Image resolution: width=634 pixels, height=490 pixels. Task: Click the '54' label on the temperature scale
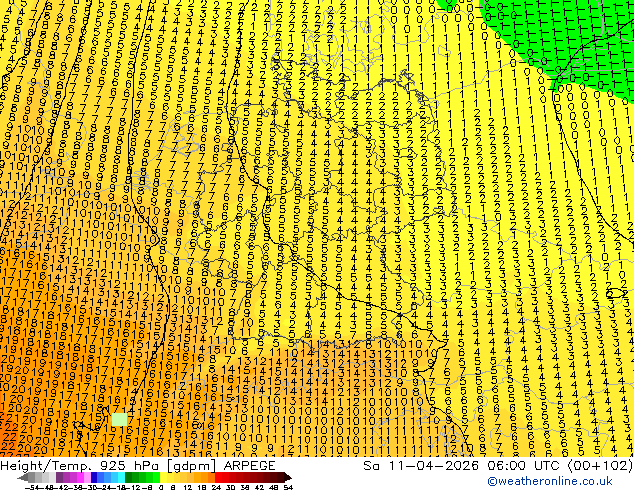tap(287, 487)
